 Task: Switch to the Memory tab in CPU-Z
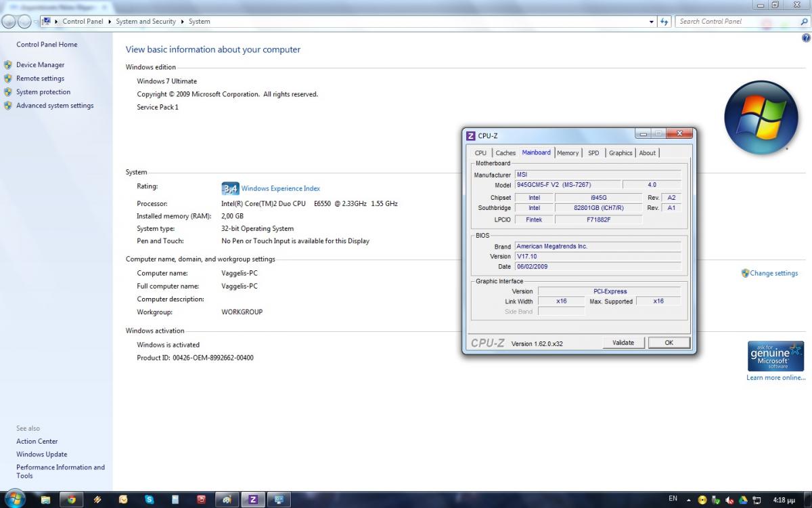click(568, 153)
